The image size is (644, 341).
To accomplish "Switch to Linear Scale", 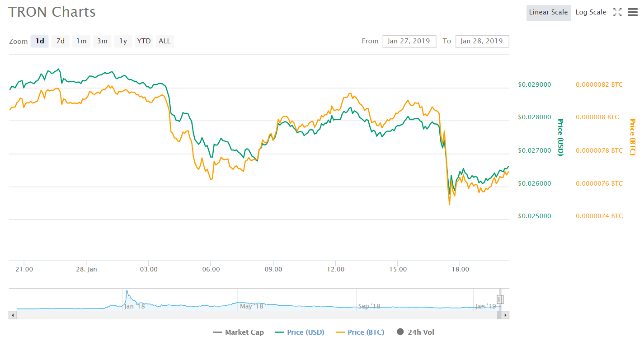I will [548, 13].
